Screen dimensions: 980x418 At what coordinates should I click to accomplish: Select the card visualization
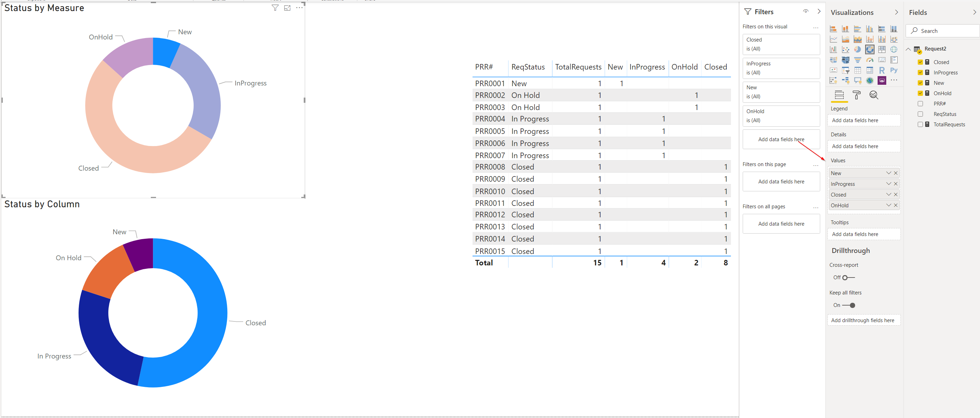coord(882,60)
